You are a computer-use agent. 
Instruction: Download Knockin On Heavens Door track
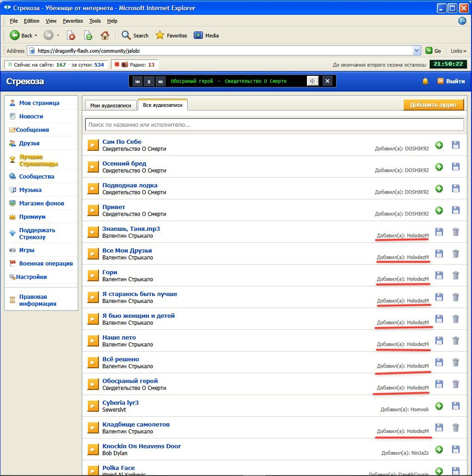tap(456, 449)
